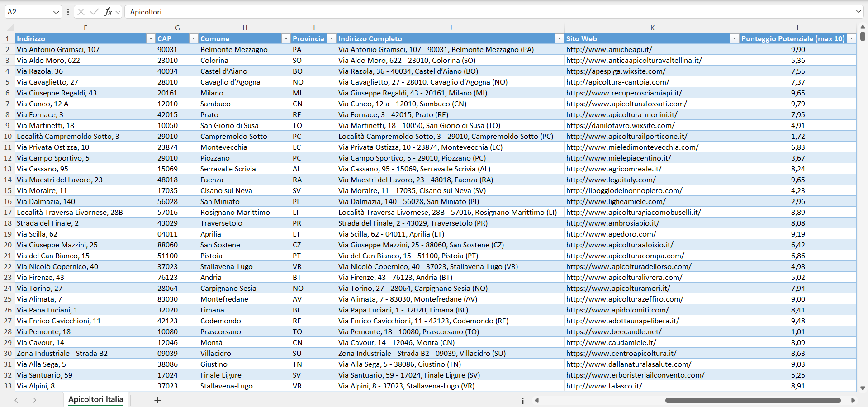Select column G header
The width and height of the screenshot is (868, 407).
[177, 28]
